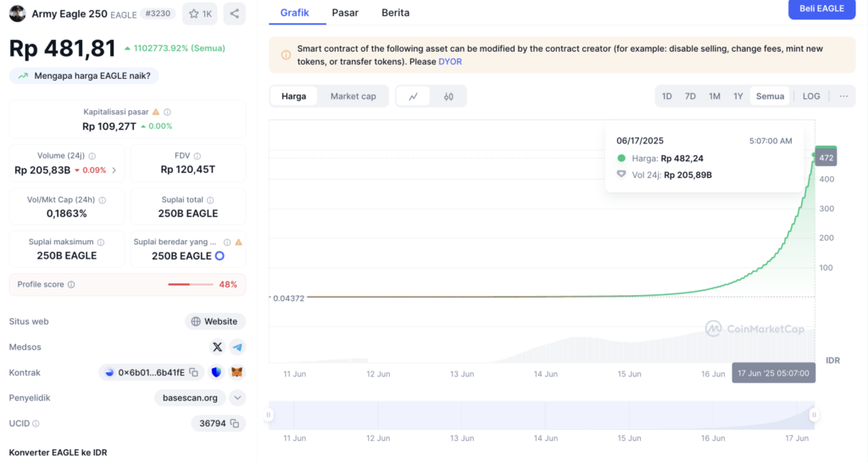Switch to candlestick chart view icon
868x463 pixels.
(448, 97)
